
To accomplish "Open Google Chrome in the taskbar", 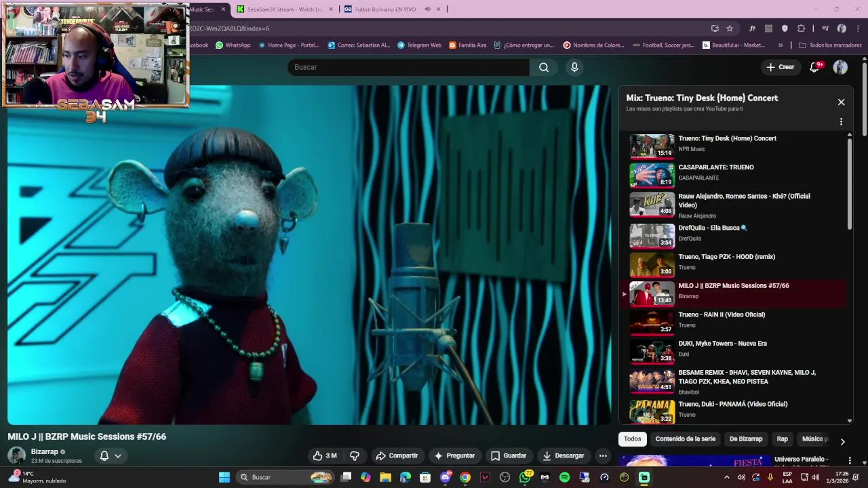I will [465, 477].
